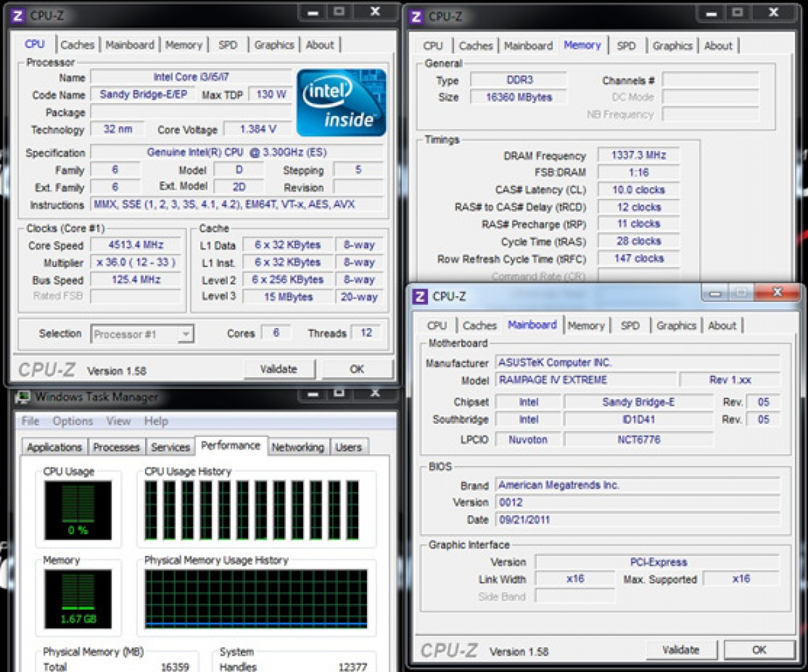The height and width of the screenshot is (672, 808).
Task: Open About tab in CPU-Z CPU window
Action: pyautogui.click(x=320, y=45)
